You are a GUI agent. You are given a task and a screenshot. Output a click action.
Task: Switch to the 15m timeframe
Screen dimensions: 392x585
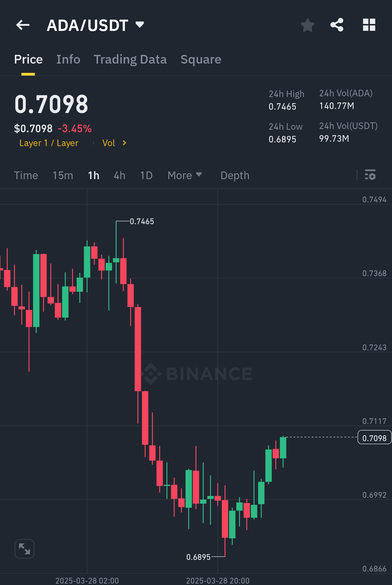pyautogui.click(x=62, y=175)
